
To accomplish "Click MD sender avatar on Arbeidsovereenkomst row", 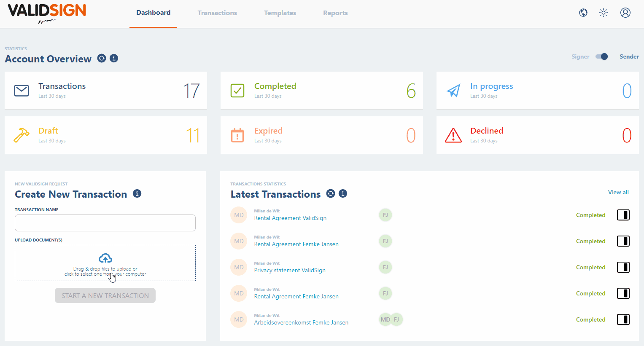I will (239, 319).
